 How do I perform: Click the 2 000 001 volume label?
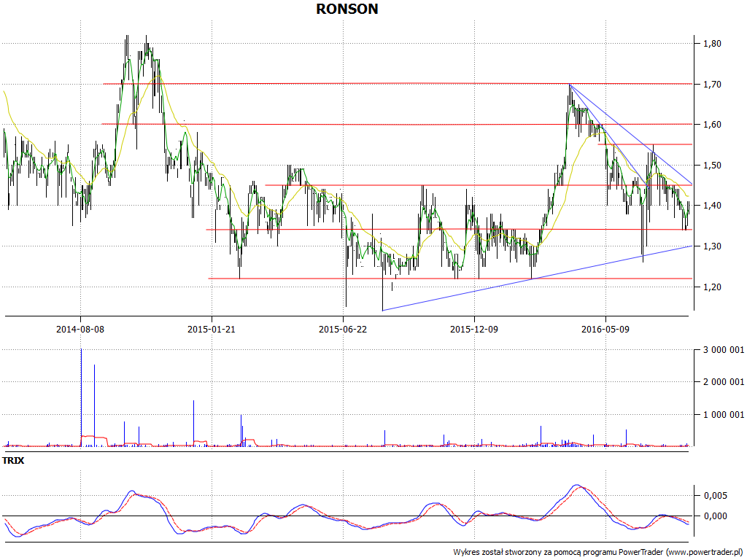[724, 382]
